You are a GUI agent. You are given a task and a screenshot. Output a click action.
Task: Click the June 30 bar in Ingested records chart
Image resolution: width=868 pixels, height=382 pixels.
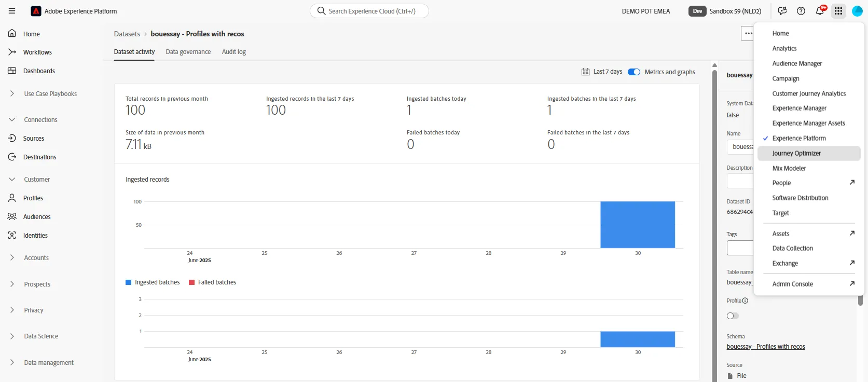coord(638,225)
